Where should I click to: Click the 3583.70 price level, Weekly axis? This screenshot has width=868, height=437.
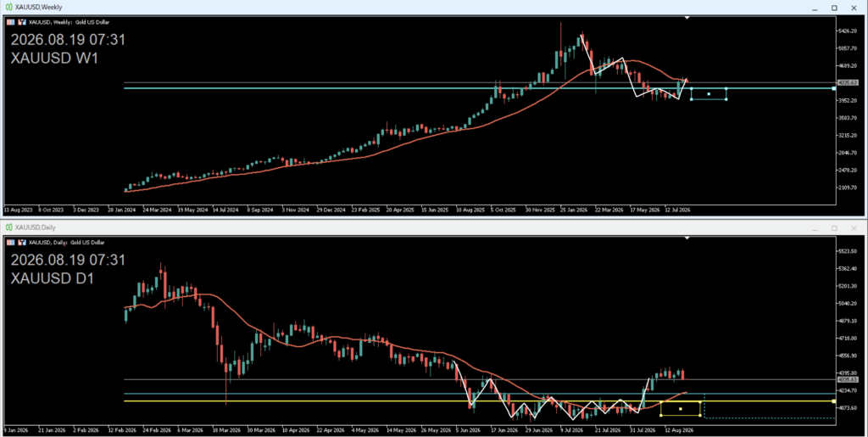848,118
